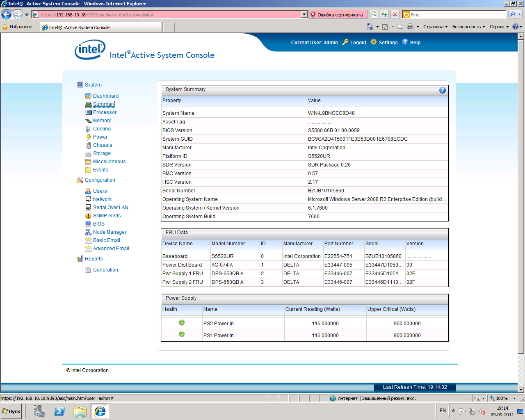Open the zoom level 100% dropdown
Image resolution: width=525 pixels, height=420 pixels.
[x=514, y=398]
